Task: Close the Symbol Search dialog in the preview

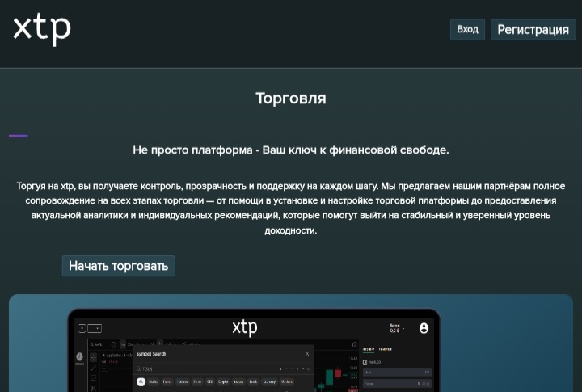Action: (307, 354)
